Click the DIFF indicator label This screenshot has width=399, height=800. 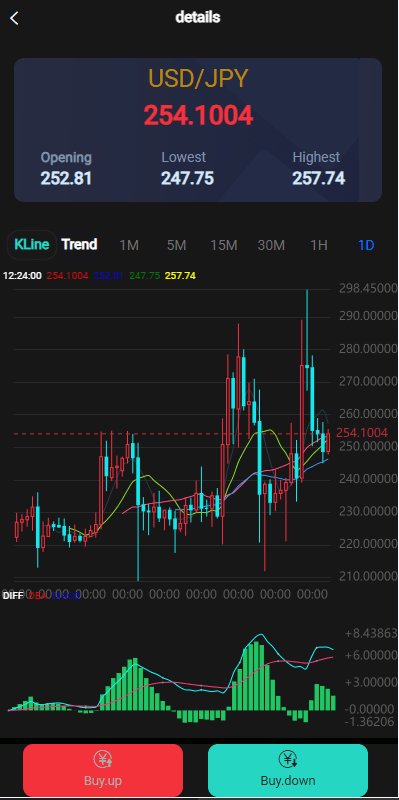(x=13, y=595)
